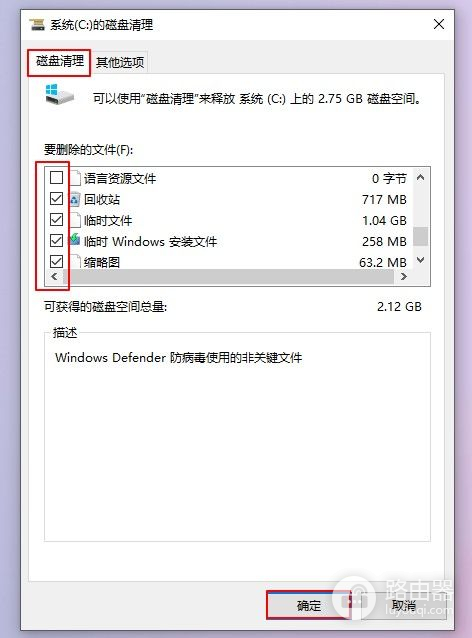This screenshot has width=472, height=638.
Task: Click the Recycle Bin icon in file list
Action: click(75, 199)
